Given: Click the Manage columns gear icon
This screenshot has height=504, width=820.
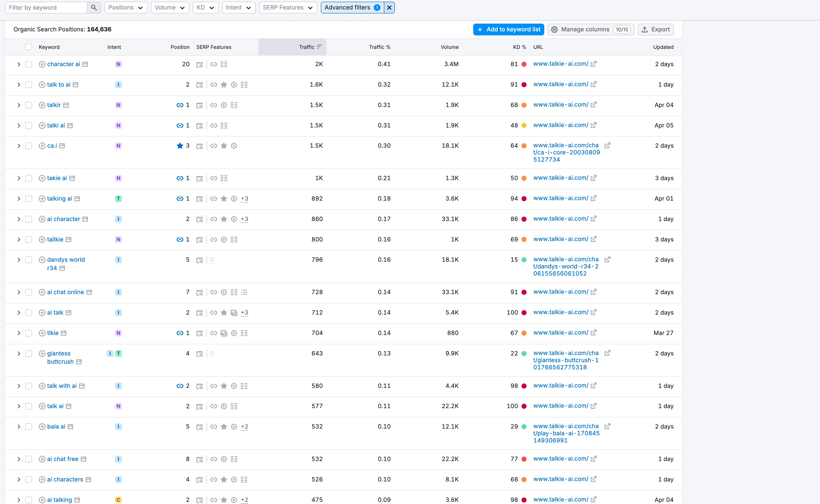Looking at the screenshot, I should pos(554,30).
